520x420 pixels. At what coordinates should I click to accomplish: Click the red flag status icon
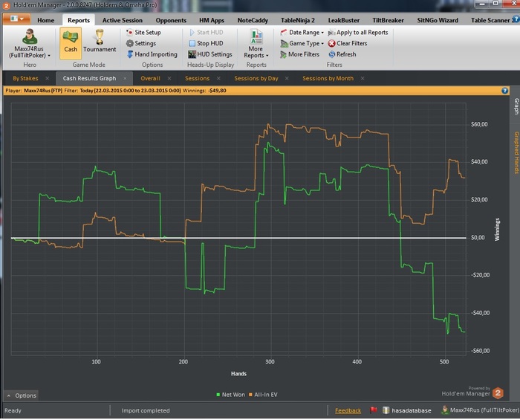click(373, 410)
